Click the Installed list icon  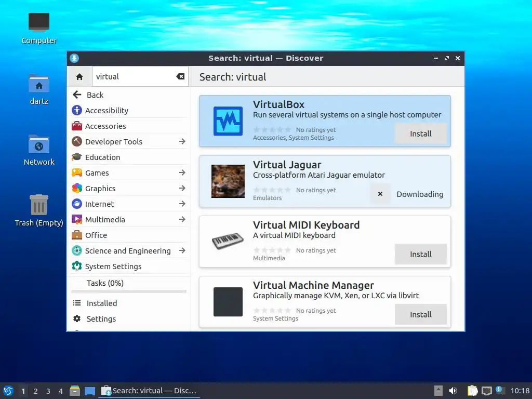(77, 303)
